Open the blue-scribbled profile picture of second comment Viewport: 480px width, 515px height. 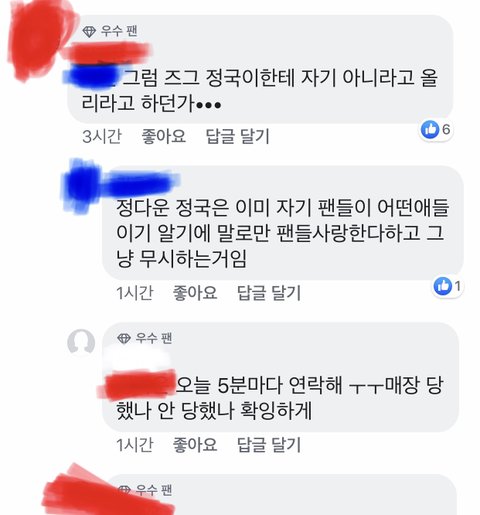(x=83, y=185)
